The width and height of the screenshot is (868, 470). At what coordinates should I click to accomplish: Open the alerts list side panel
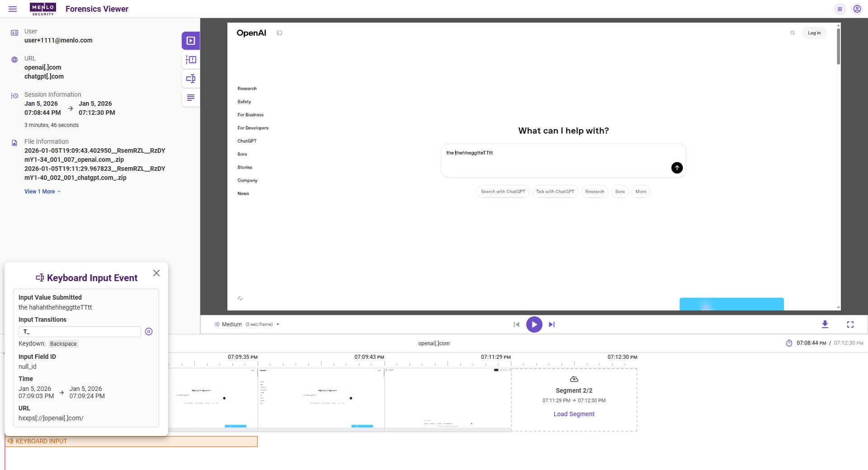point(191,60)
